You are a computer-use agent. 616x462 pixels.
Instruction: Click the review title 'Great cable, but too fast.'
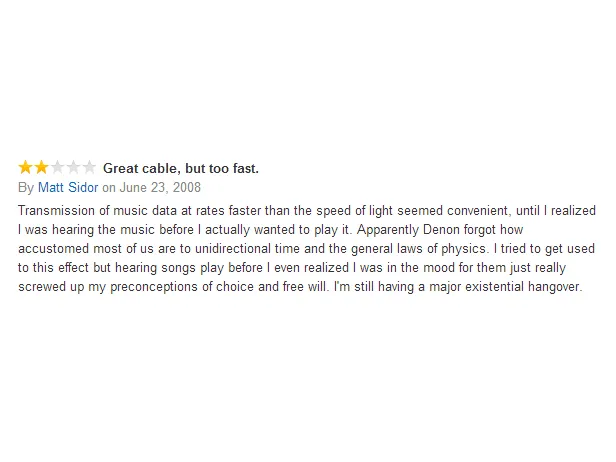tap(181, 169)
